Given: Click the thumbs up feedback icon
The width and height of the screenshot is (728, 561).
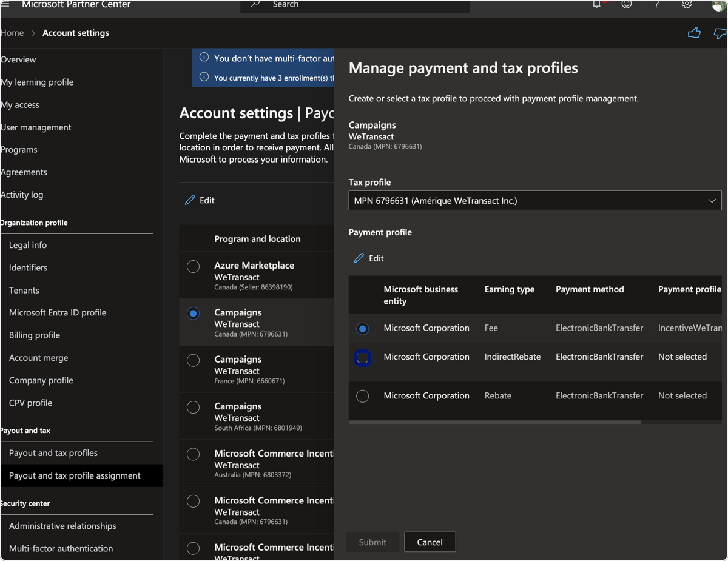Looking at the screenshot, I should click(x=694, y=33).
